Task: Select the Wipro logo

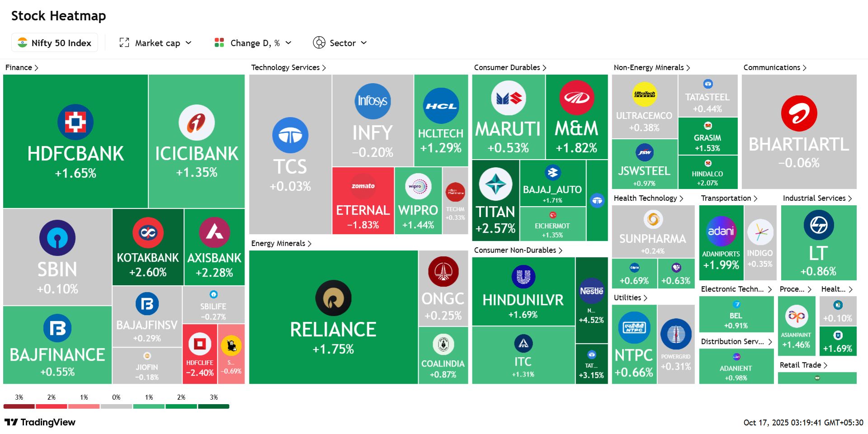Action: click(418, 186)
